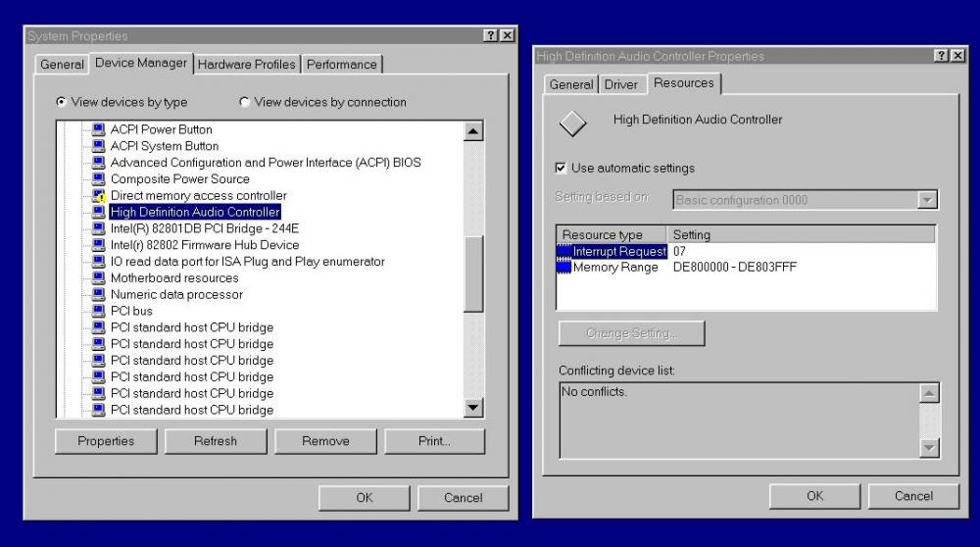Click icon for Intel(r) 82802 Firmware Hub Device

click(x=98, y=245)
